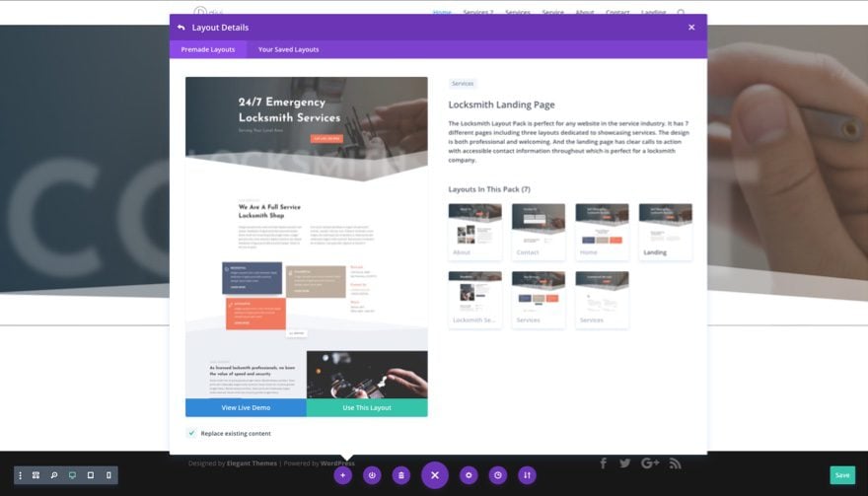Switch to phone view icon
Screen dimensions: 868x496
pyautogui.click(x=108, y=475)
